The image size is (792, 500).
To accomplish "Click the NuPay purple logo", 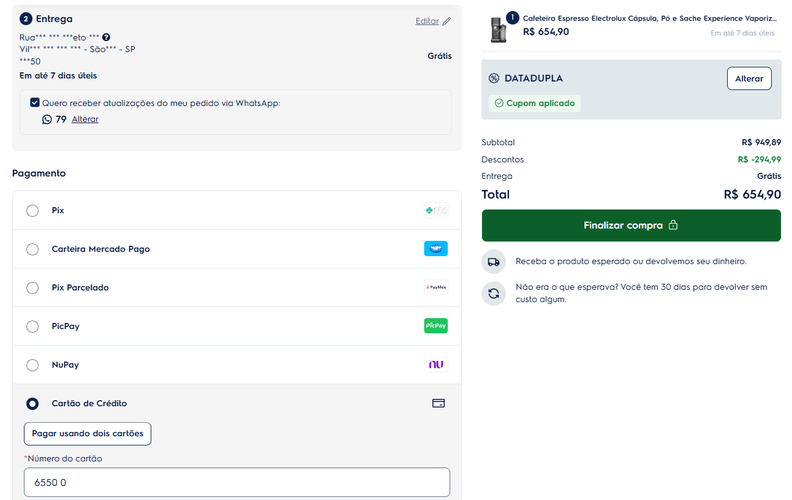I will (x=436, y=364).
